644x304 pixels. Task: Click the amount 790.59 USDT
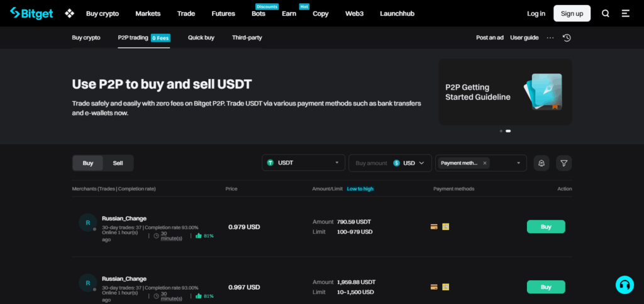[x=353, y=222]
